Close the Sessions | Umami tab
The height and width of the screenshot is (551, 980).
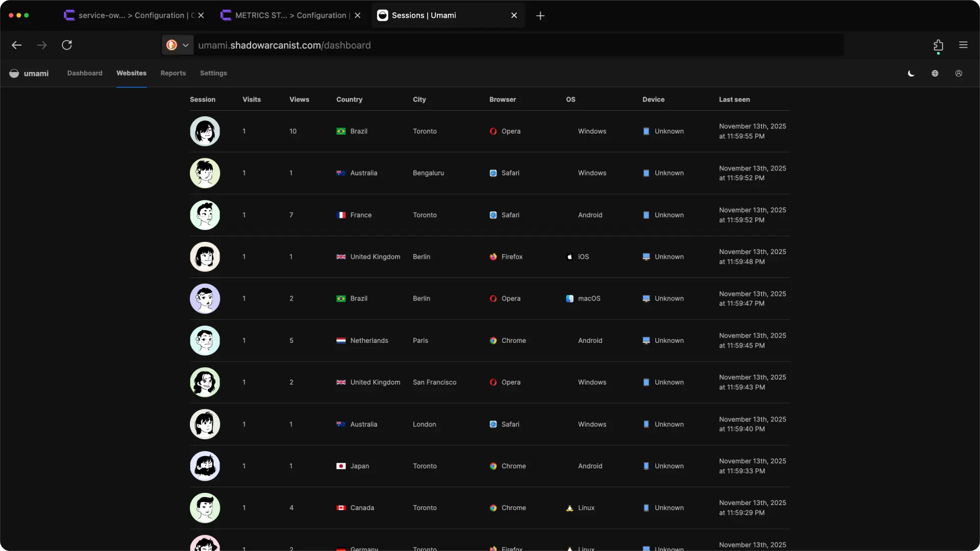click(514, 15)
